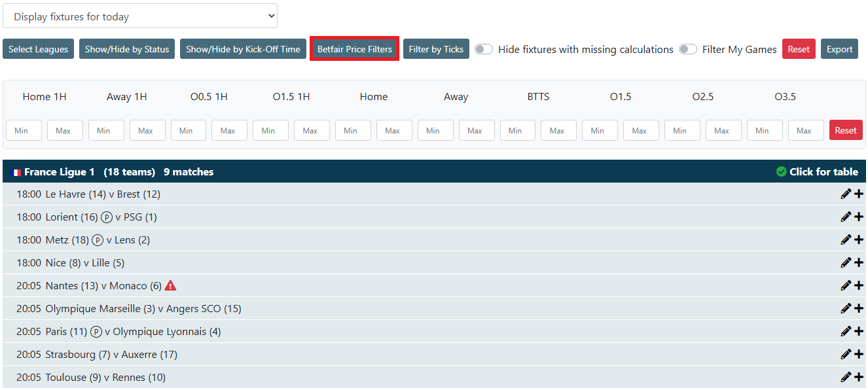
Task: Expand Show/Hide by Kick-Off Time options
Action: [x=243, y=49]
